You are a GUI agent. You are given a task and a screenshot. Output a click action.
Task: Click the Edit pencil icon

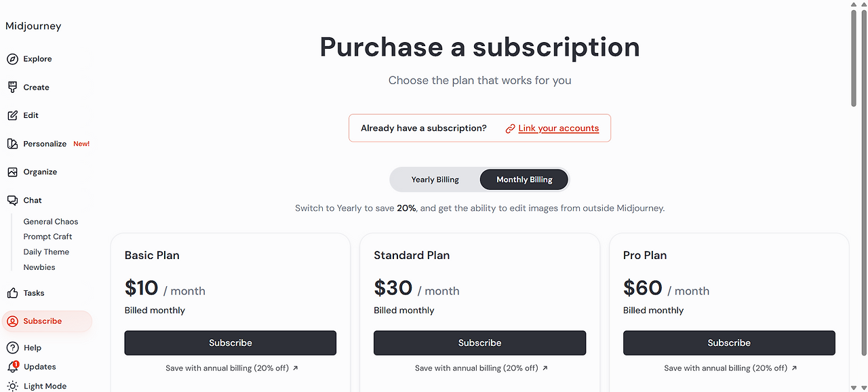coord(12,115)
